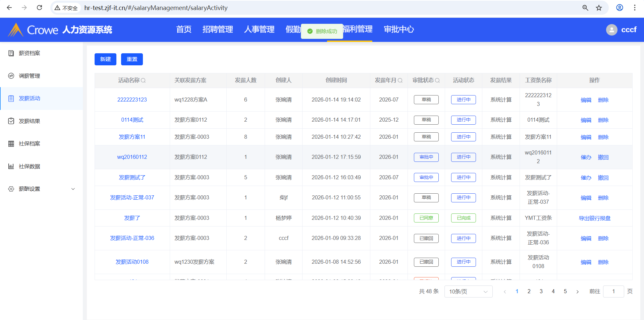Click the 重置 button
This screenshot has width=644, height=320.
(132, 59)
